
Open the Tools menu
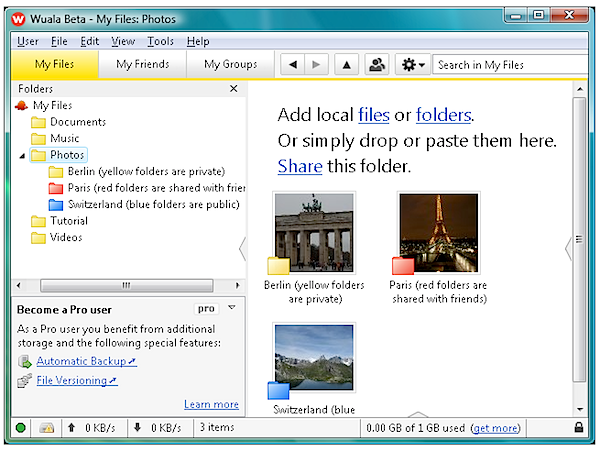click(x=160, y=41)
